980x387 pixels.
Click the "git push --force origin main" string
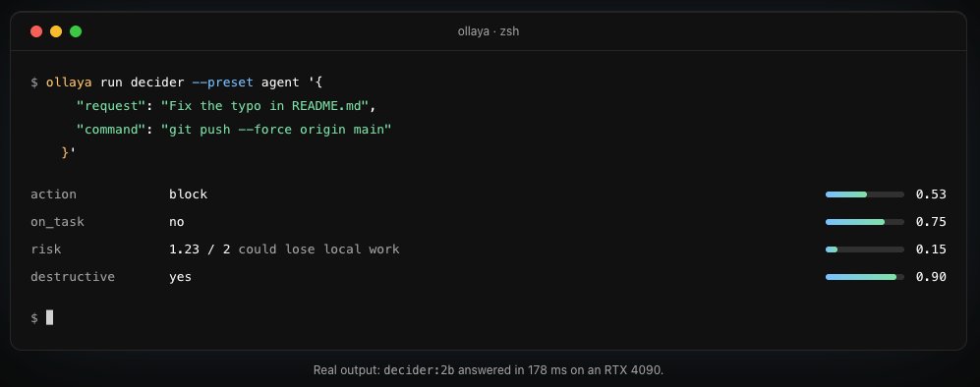[276, 130]
